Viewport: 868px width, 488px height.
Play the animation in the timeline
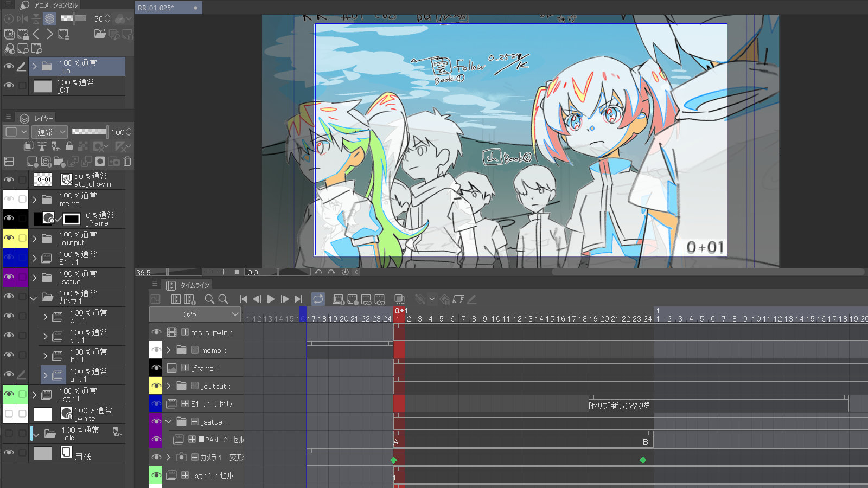[x=271, y=299]
